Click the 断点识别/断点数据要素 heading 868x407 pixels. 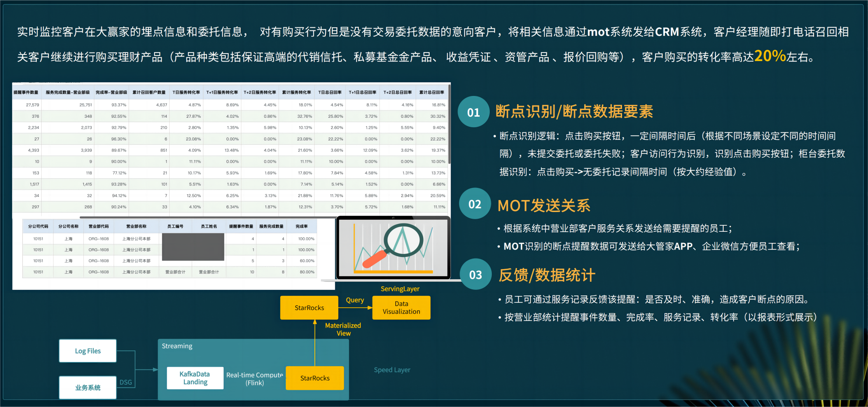pyautogui.click(x=574, y=112)
